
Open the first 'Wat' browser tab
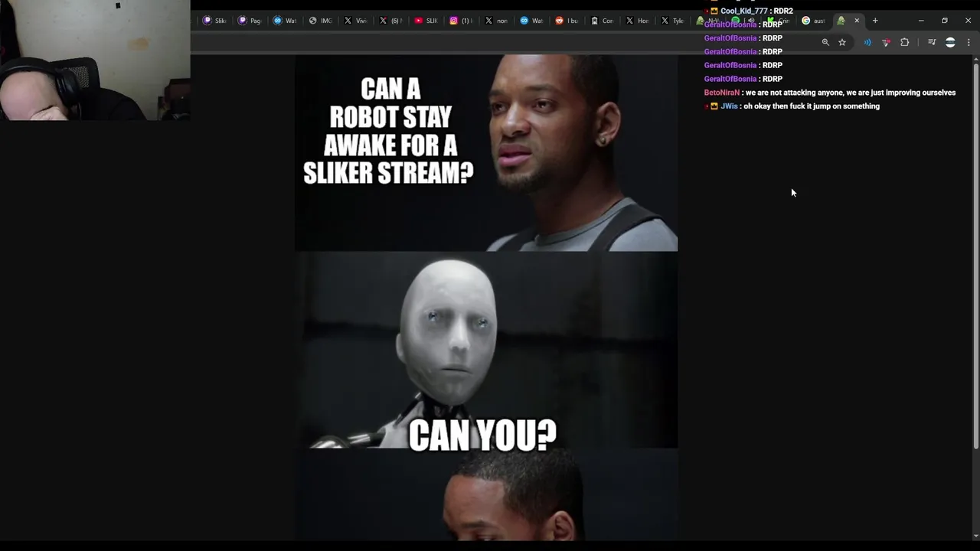(x=285, y=21)
